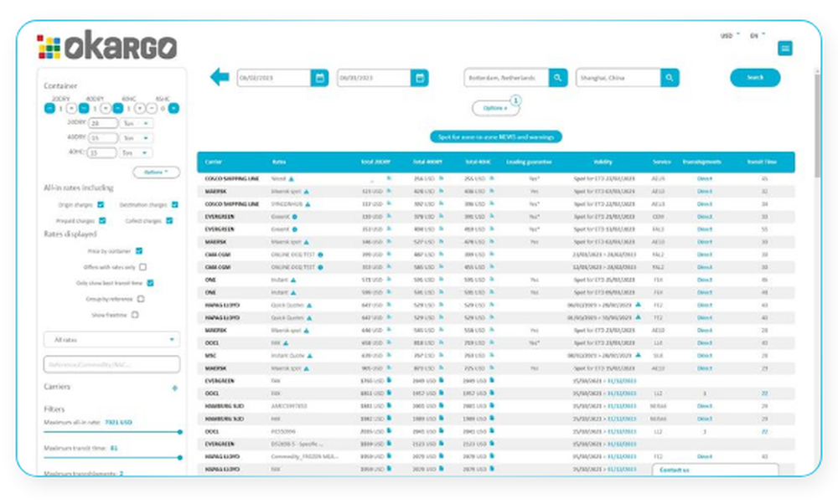Click the okargo logo
The width and height of the screenshot is (838, 504).
tap(107, 45)
